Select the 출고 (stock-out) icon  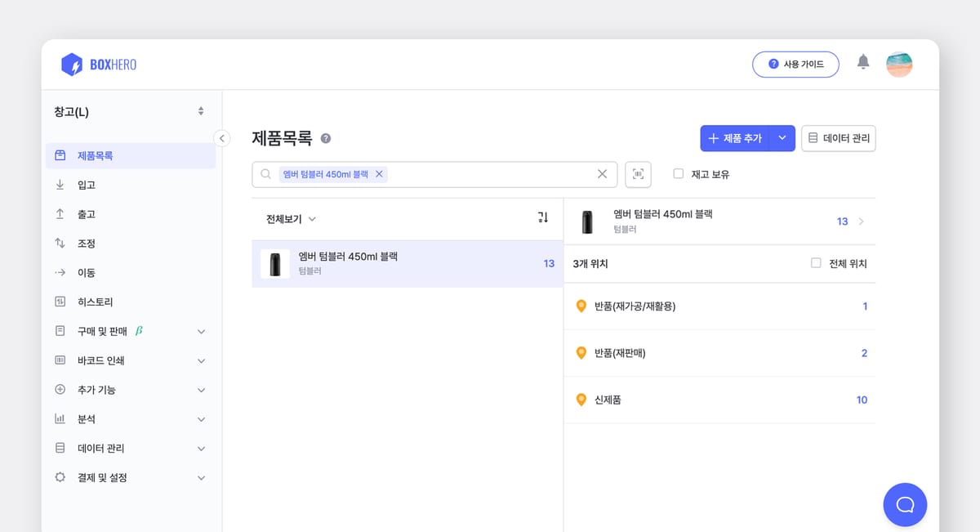tap(60, 213)
